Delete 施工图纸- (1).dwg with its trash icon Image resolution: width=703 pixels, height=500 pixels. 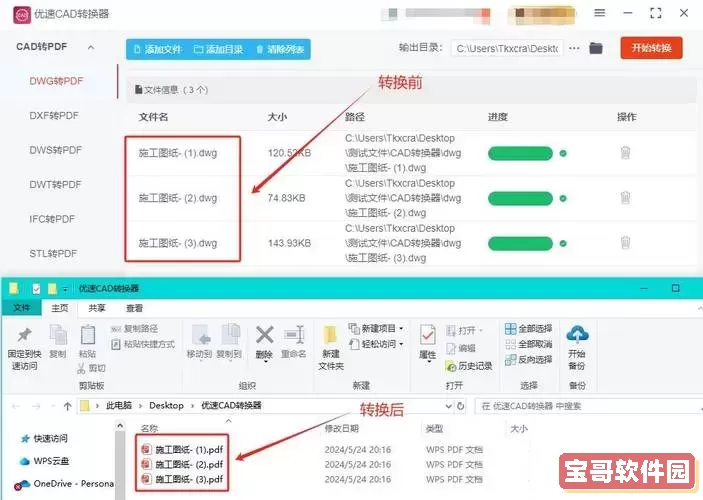[x=625, y=153]
